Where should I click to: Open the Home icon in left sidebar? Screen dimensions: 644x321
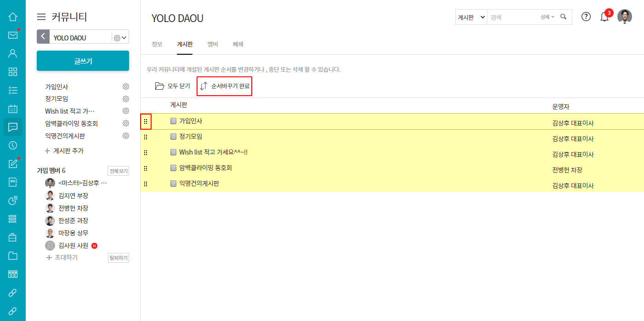point(13,17)
